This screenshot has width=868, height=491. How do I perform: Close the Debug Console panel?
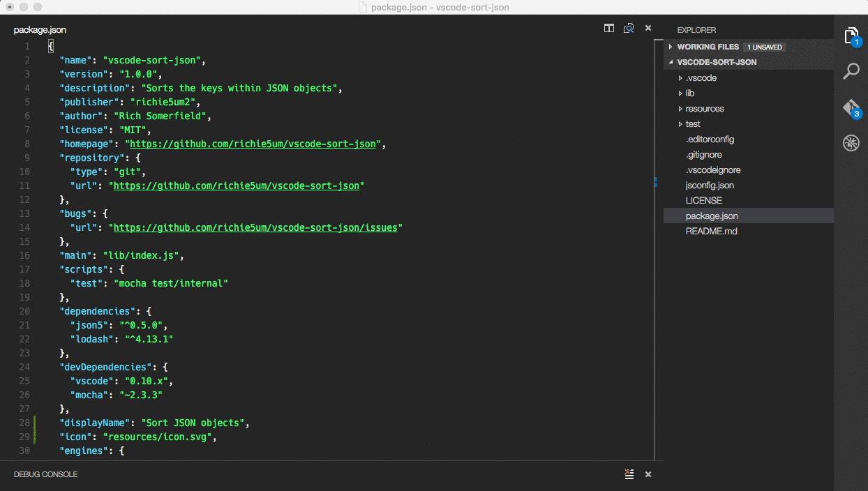[x=648, y=474]
